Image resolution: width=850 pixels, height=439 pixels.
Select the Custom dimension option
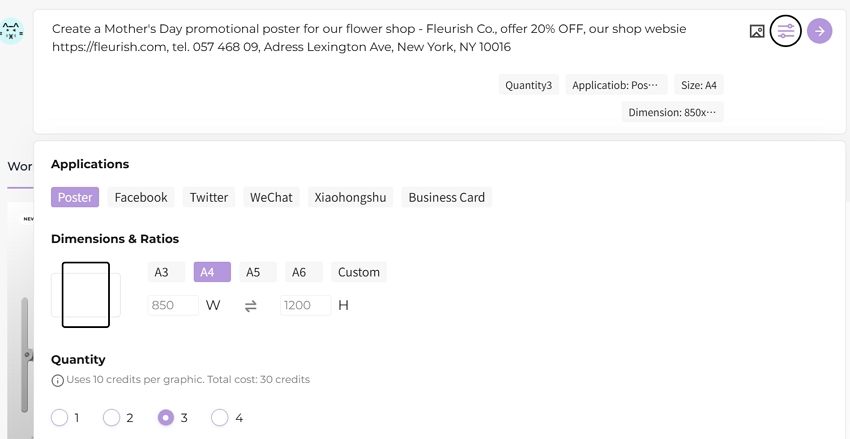pos(359,272)
